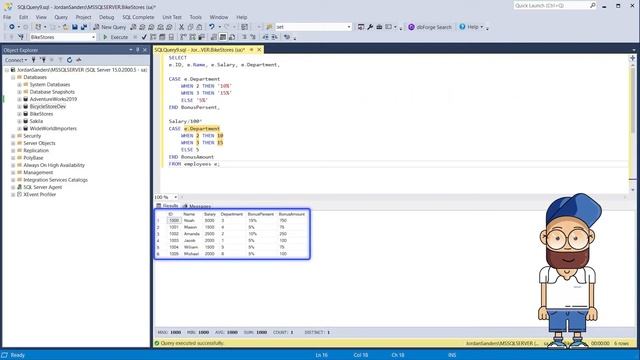Click the 'FROM employees e;' line in editor
This screenshot has width=640, height=360.
point(194,164)
